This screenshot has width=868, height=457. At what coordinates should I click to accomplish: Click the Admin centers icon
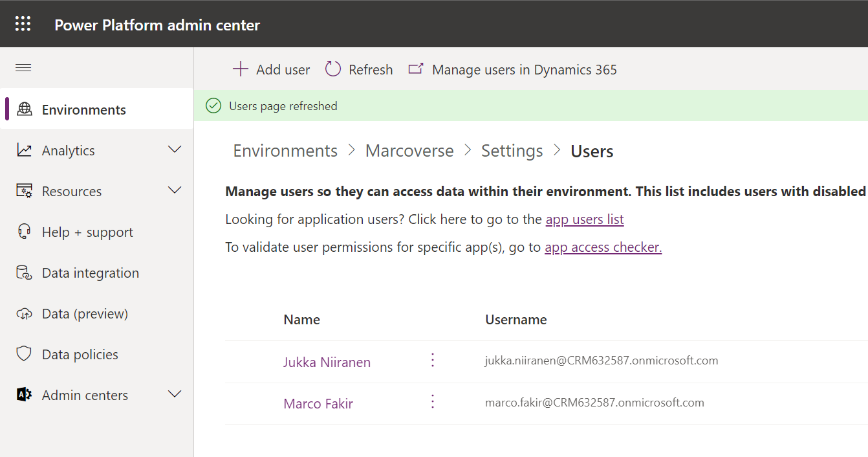click(25, 395)
